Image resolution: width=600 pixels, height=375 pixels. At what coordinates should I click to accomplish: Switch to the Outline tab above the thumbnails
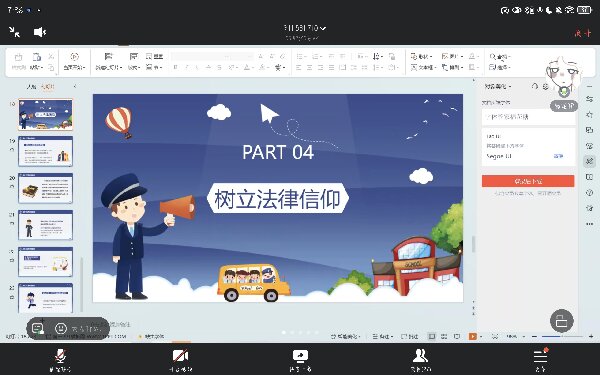click(31, 86)
